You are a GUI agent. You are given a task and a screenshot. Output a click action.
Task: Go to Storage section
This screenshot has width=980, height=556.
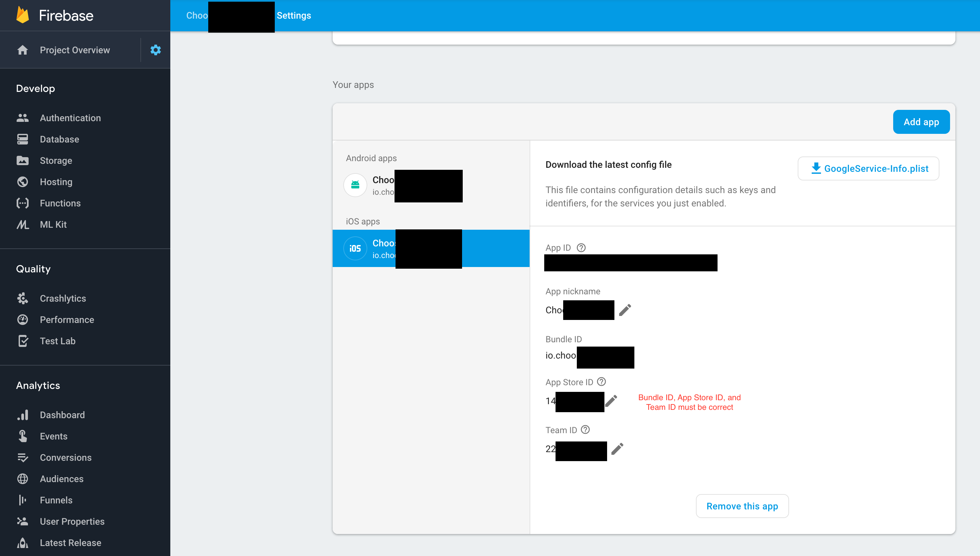coord(56,160)
